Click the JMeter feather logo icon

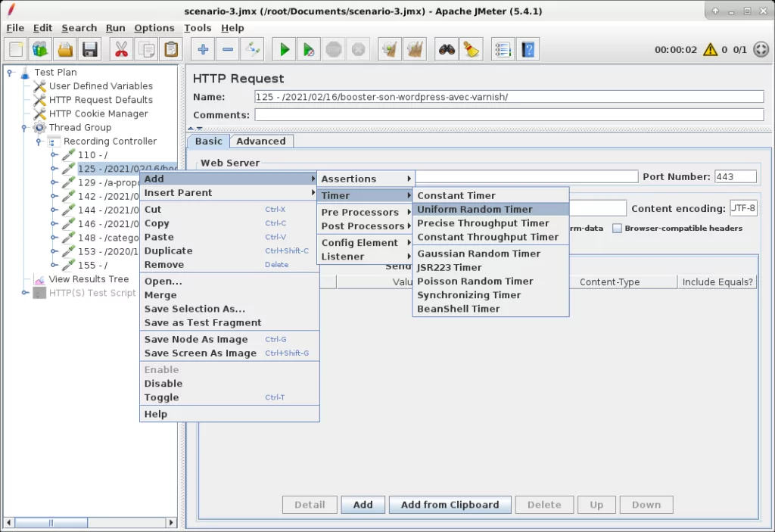point(11,9)
